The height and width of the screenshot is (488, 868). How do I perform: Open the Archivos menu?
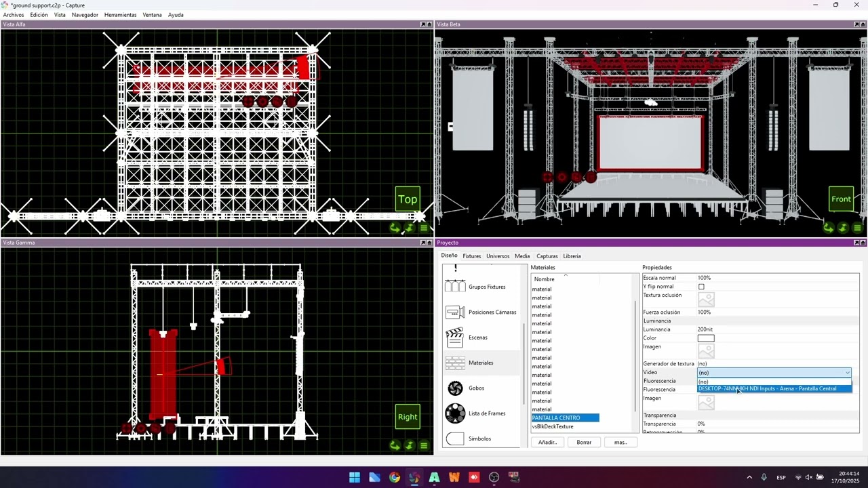[14, 15]
